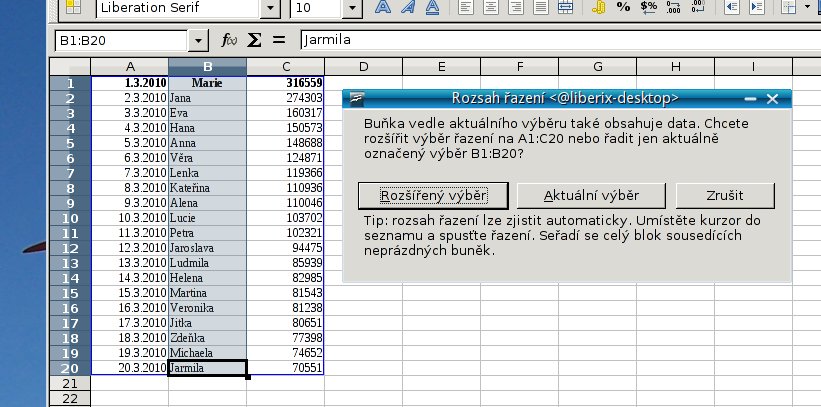Image resolution: width=821 pixels, height=407 pixels.
Task: Select column I header
Action: click(754, 67)
